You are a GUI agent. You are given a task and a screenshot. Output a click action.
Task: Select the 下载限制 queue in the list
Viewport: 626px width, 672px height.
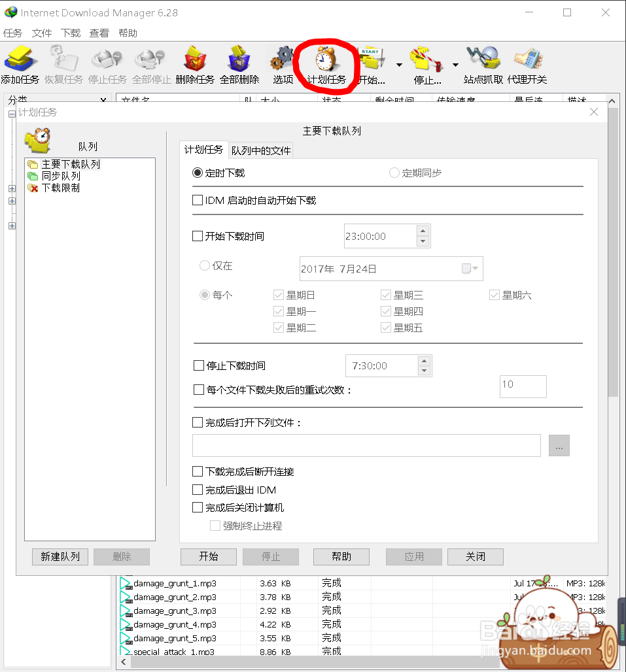point(60,188)
